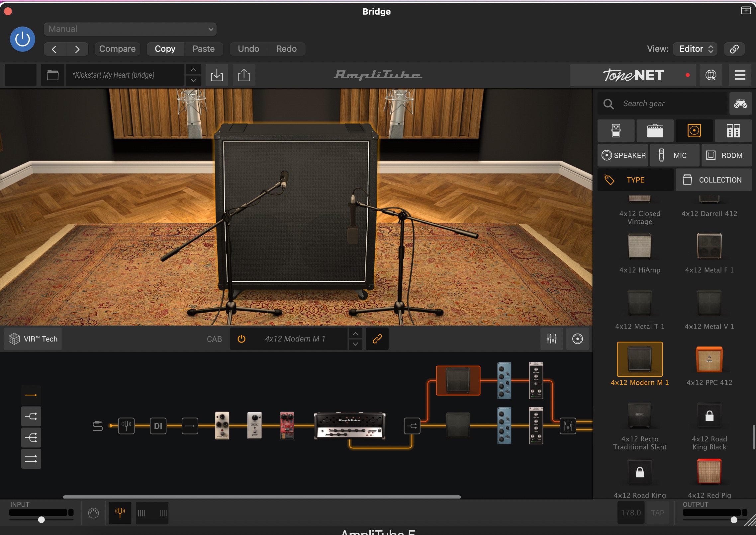Image resolution: width=756 pixels, height=535 pixels.
Task: Switch to the MIC tab
Action: point(675,155)
